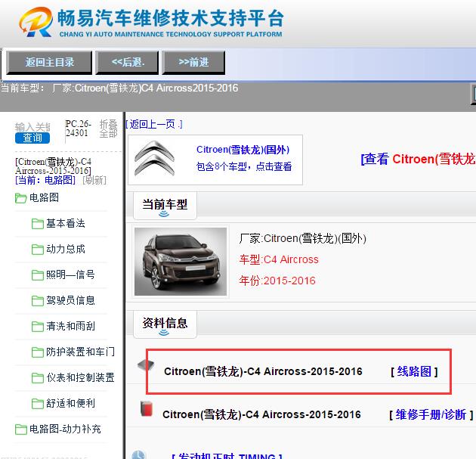Select the 当前车型 tab
Viewport: 476px width, 459px height.
(x=165, y=205)
